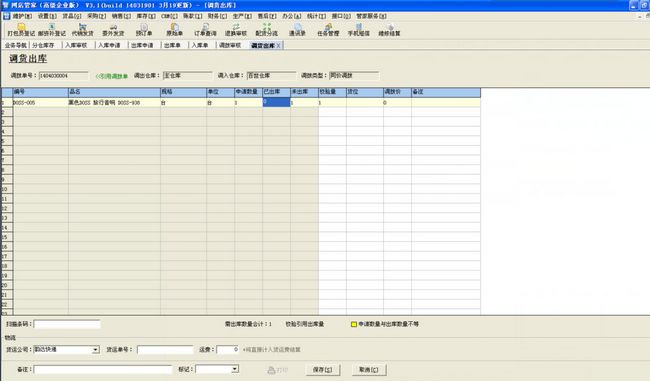Click the 货运单号 input field

[165, 350]
